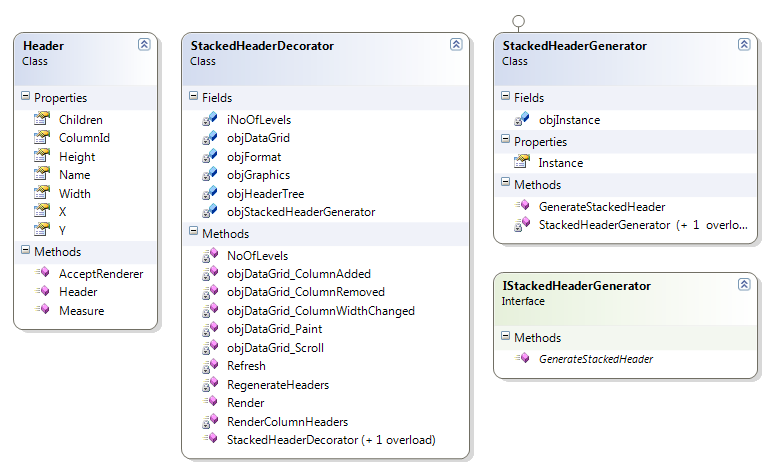The width and height of the screenshot is (773, 466).
Task: Click the Children property icon in Header class
Action: tap(42, 119)
